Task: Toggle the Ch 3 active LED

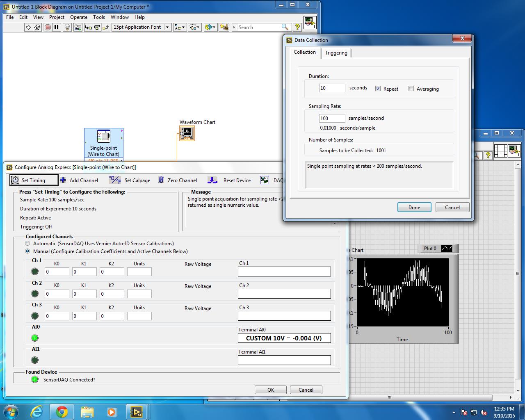Action: [x=35, y=316]
